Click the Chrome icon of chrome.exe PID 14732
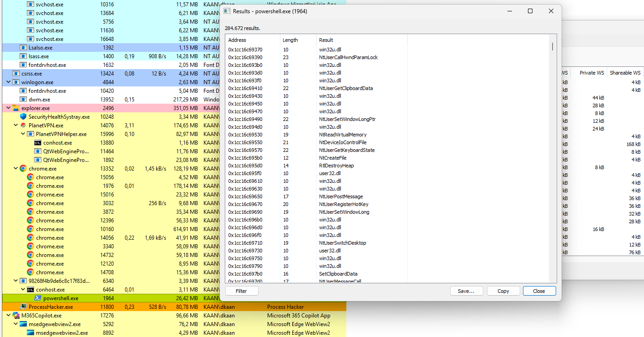 tap(30, 255)
